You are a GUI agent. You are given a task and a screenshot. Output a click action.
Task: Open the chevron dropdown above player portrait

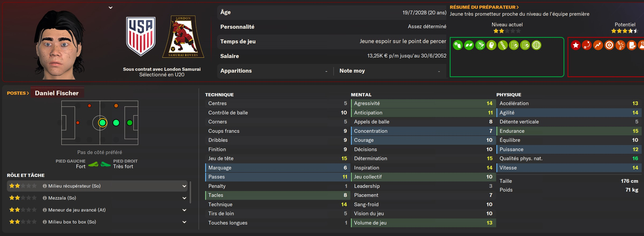tap(111, 8)
